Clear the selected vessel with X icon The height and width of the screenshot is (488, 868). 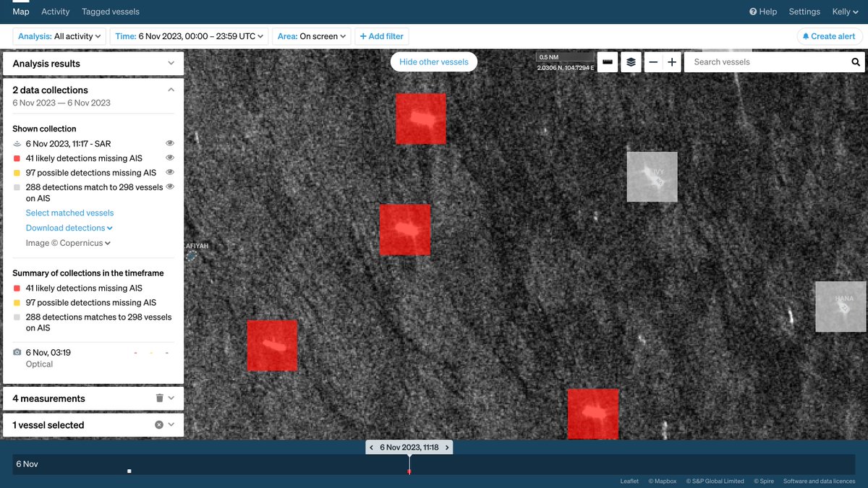pyautogui.click(x=159, y=425)
